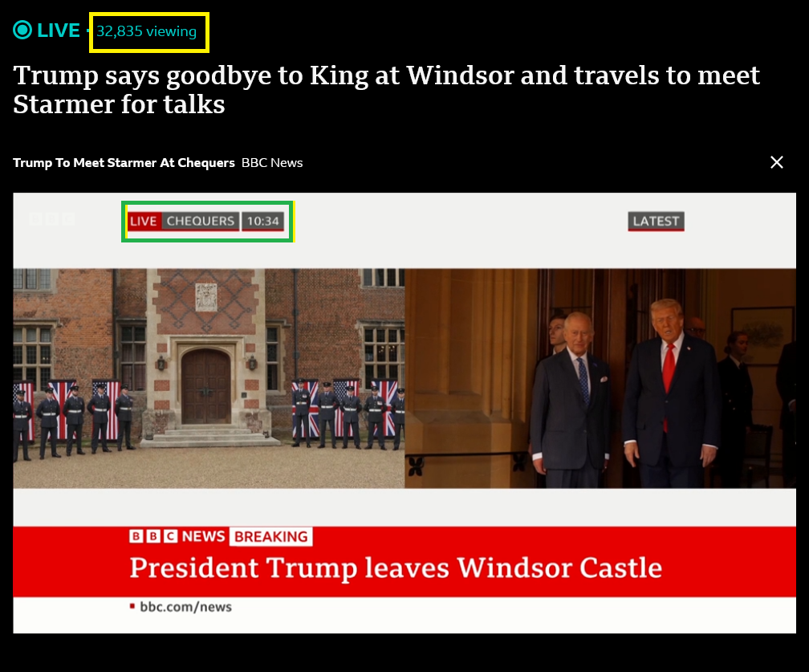Image resolution: width=809 pixels, height=672 pixels.
Task: Close the video player with the X
Action: [x=777, y=162]
